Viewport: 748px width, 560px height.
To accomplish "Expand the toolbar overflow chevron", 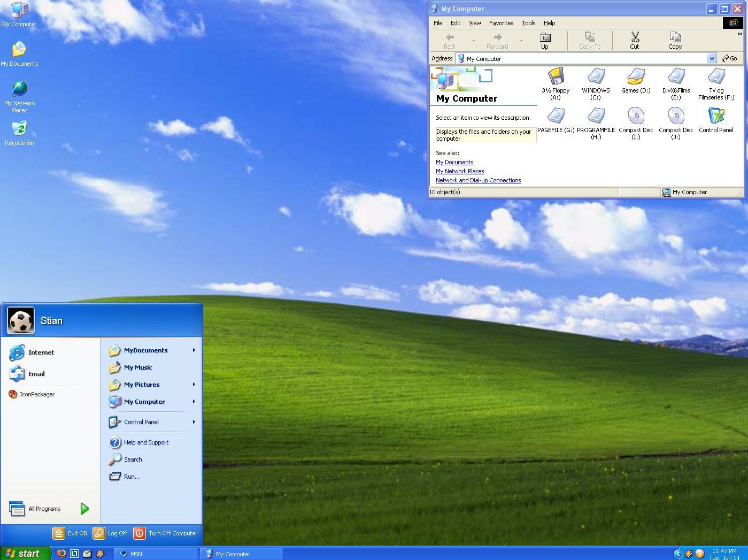I will [739, 34].
